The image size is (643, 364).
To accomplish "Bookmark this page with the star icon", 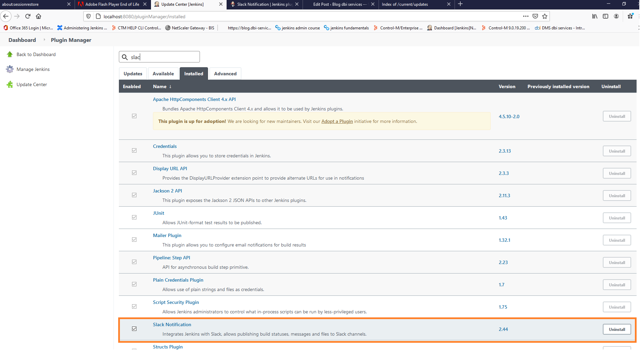I will tap(545, 16).
